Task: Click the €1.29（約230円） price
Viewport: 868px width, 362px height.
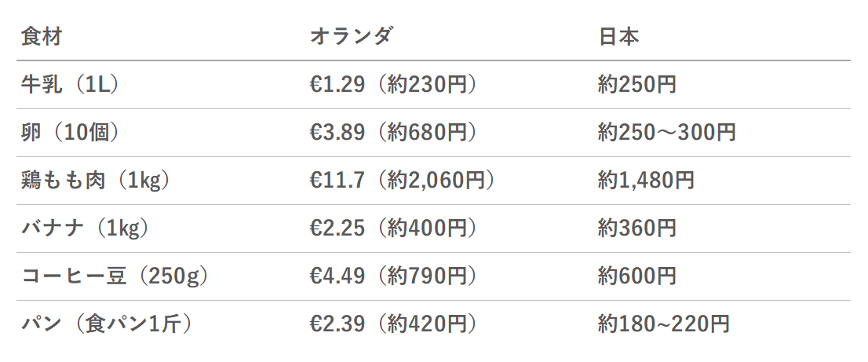Action: click(x=393, y=85)
